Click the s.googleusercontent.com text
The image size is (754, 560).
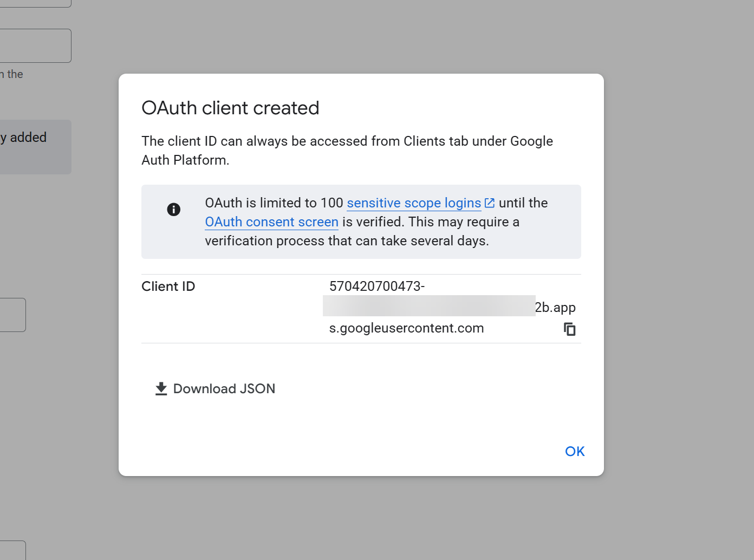(406, 328)
